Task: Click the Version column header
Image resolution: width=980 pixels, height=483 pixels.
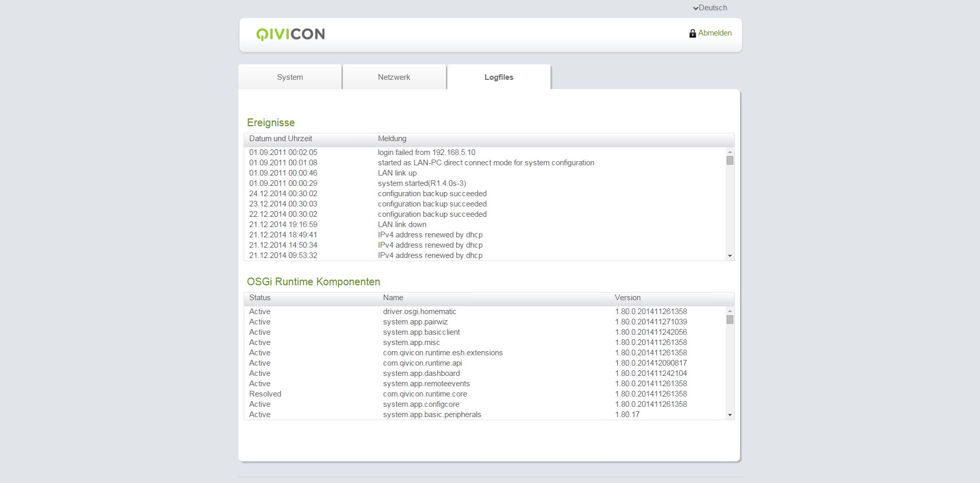Action: [627, 298]
